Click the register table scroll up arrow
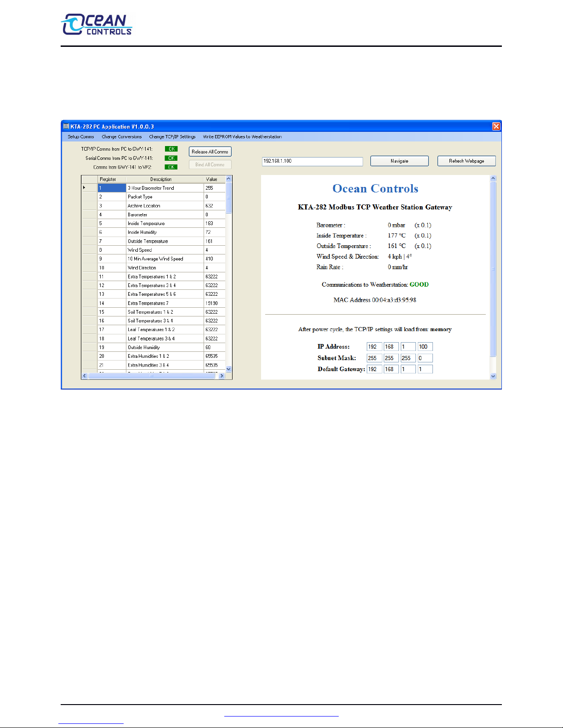563x728 pixels. coord(229,179)
